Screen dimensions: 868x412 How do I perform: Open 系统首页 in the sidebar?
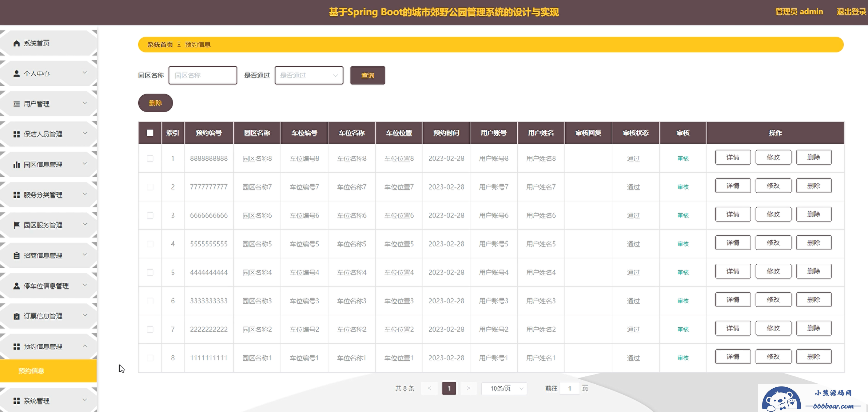pos(49,43)
